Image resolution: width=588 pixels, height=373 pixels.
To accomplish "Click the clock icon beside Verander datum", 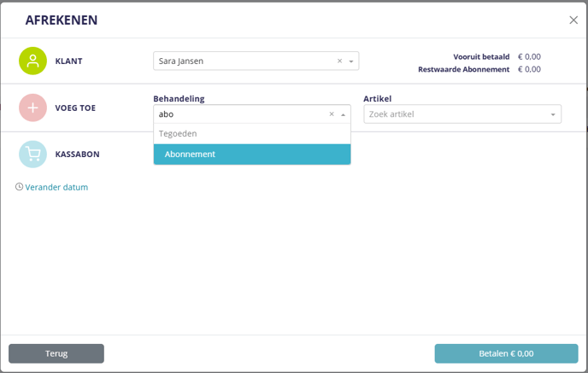I will [x=19, y=187].
